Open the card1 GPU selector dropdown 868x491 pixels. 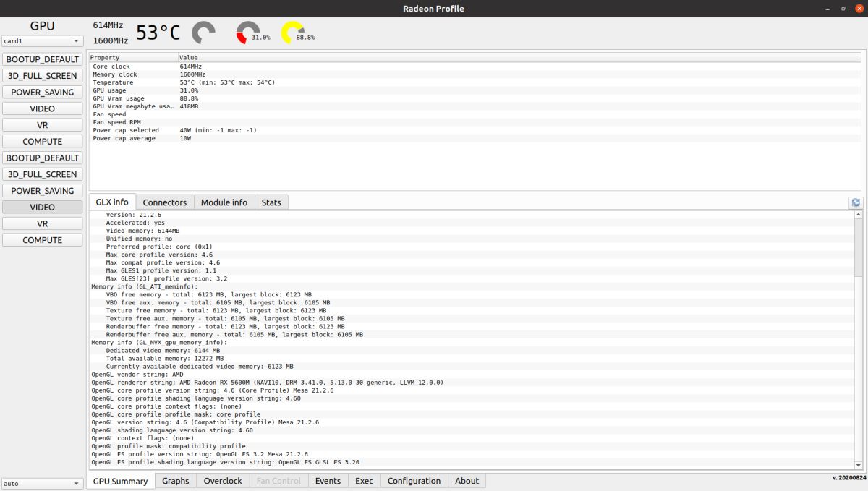pos(42,41)
